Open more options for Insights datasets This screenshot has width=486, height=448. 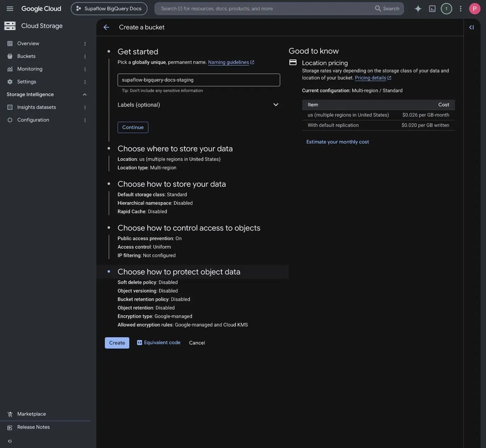[x=85, y=107]
